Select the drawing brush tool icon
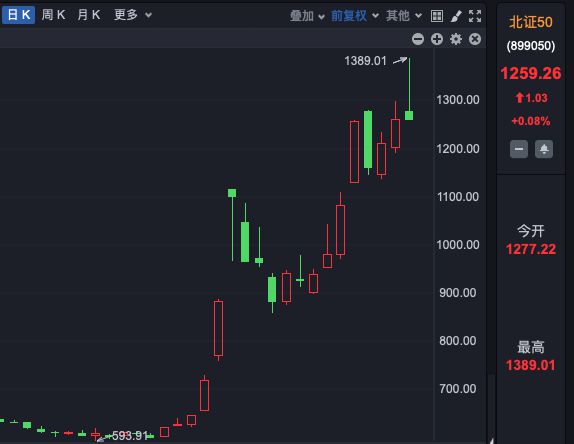 pyautogui.click(x=456, y=16)
